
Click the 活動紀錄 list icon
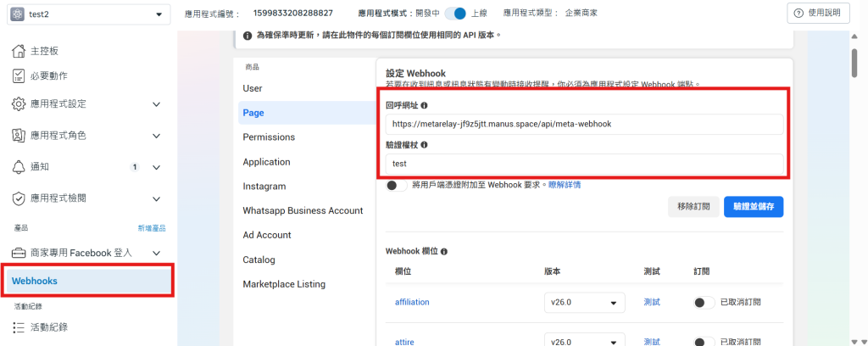tap(19, 326)
